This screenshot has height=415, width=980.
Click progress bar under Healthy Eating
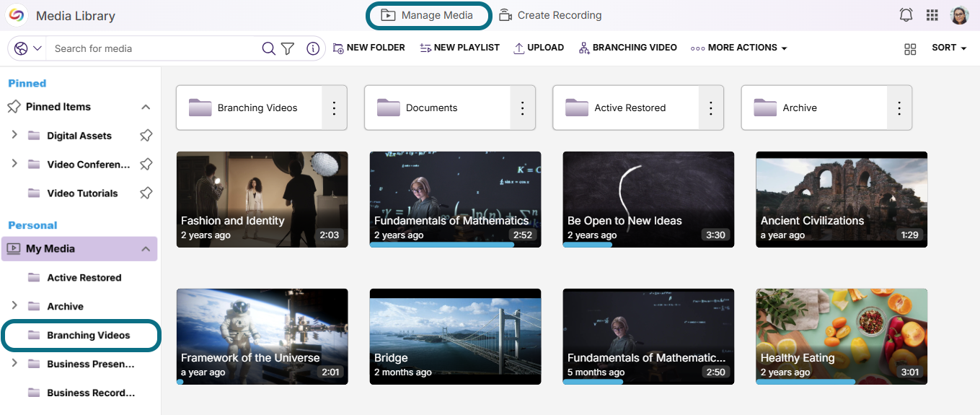tap(805, 382)
